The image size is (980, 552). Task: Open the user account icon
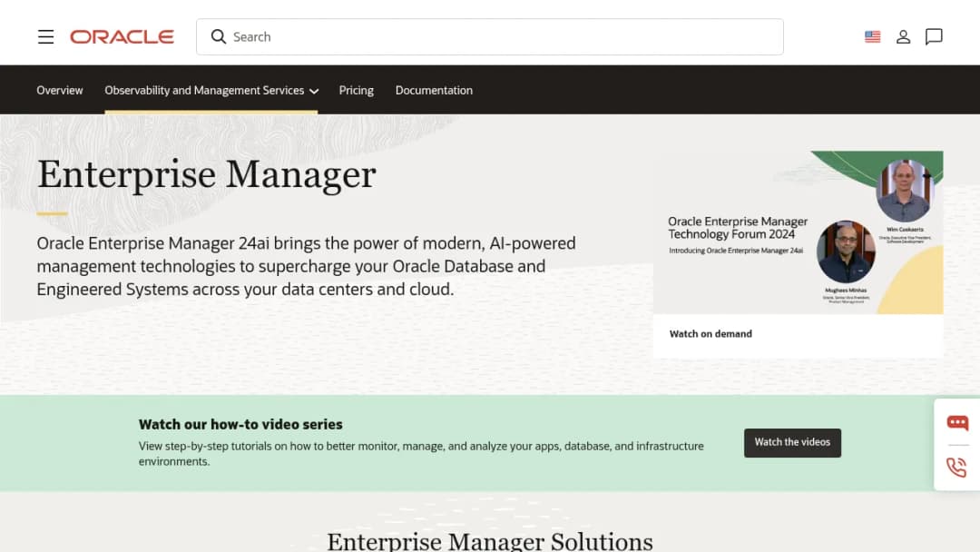coord(903,37)
